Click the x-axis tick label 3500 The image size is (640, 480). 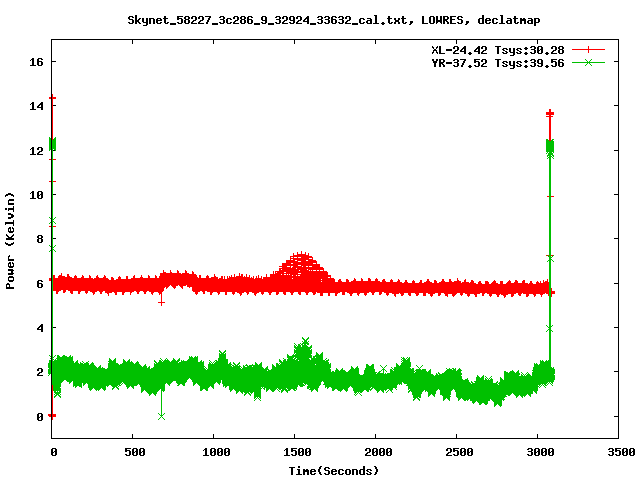pyautogui.click(x=621, y=452)
